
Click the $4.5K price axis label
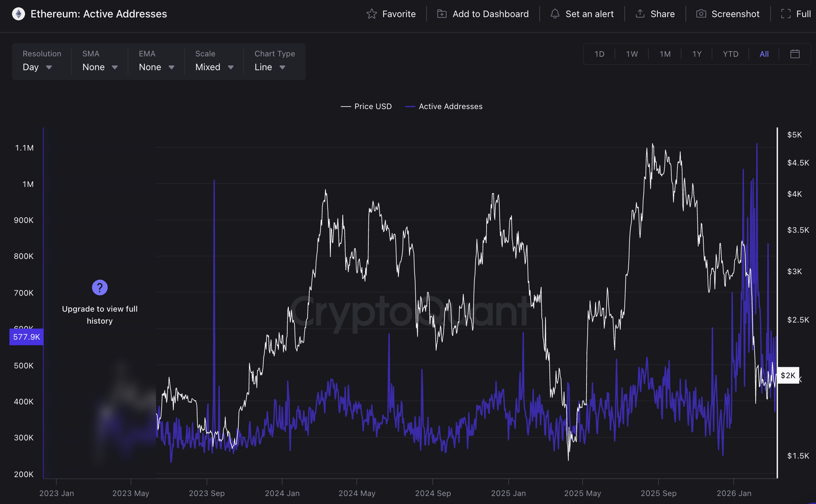pos(798,163)
